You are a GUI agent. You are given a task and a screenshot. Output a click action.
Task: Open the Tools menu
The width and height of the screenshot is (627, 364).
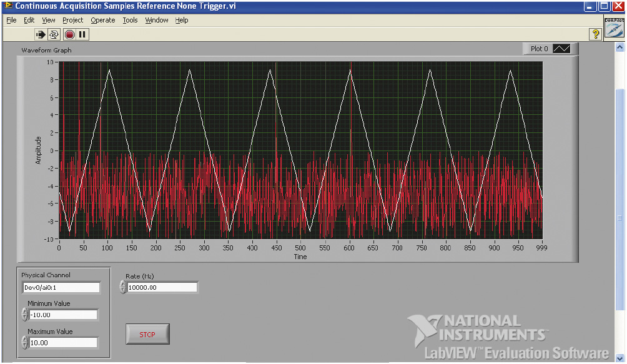[130, 20]
